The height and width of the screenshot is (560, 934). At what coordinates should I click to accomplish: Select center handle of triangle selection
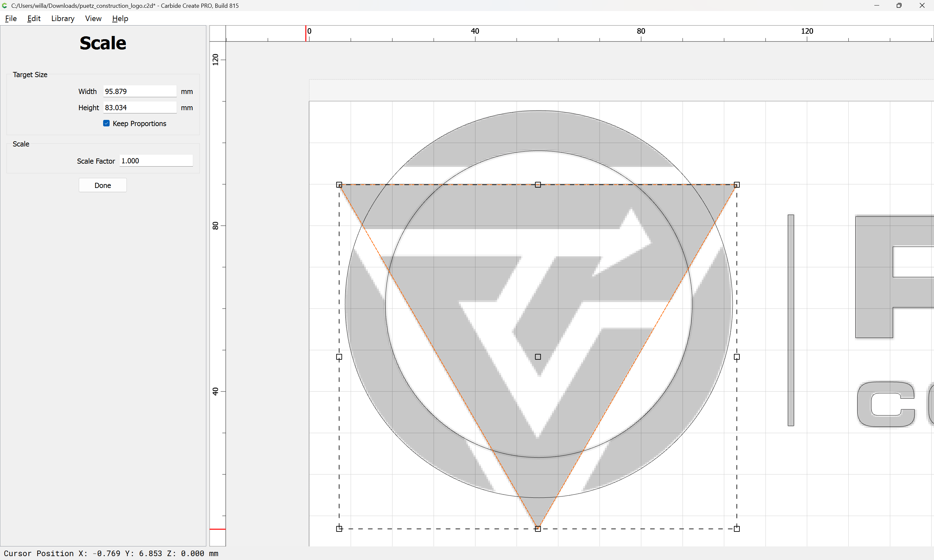pyautogui.click(x=538, y=356)
